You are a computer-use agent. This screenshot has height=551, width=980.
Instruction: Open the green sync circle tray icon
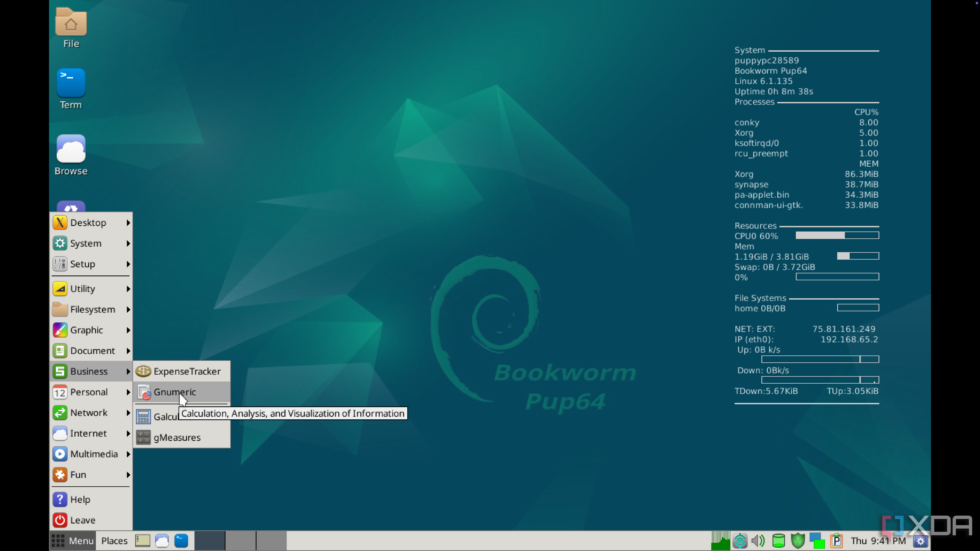coord(740,540)
